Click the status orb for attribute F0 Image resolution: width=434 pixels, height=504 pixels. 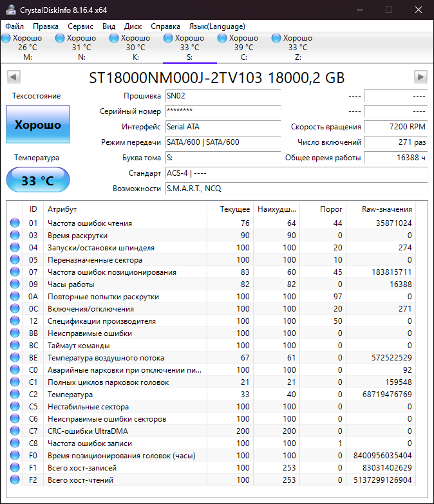pyautogui.click(x=15, y=455)
